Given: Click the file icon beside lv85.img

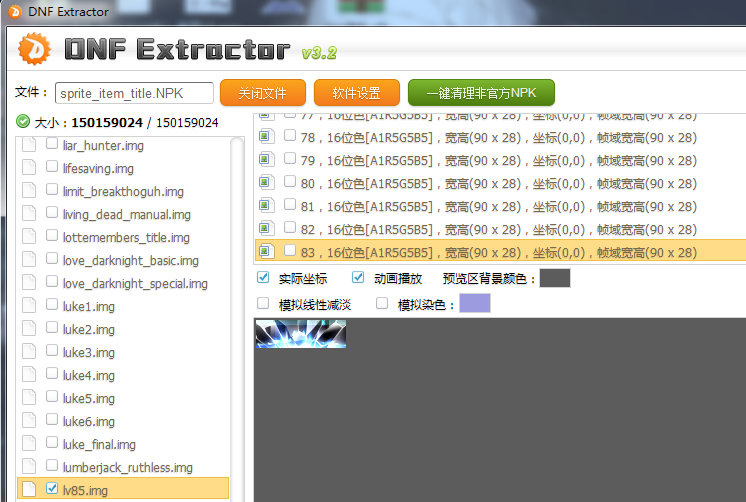Looking at the screenshot, I should click(x=29, y=489).
